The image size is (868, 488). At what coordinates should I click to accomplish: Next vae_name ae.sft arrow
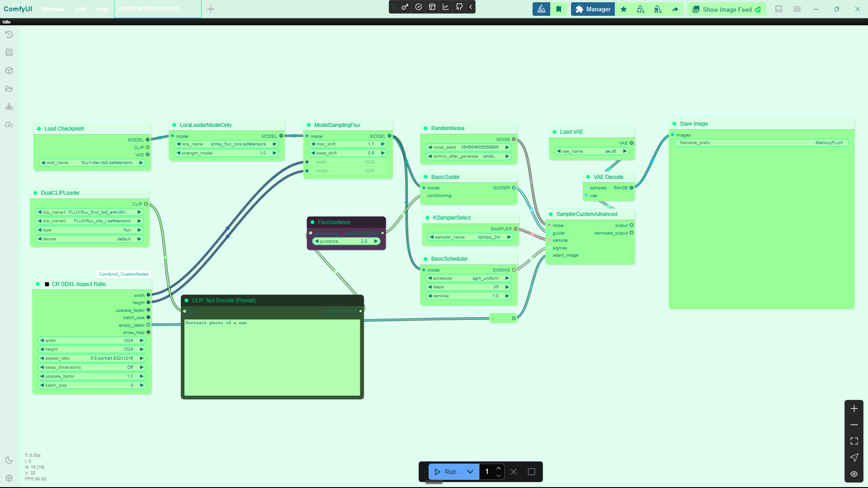(625, 151)
